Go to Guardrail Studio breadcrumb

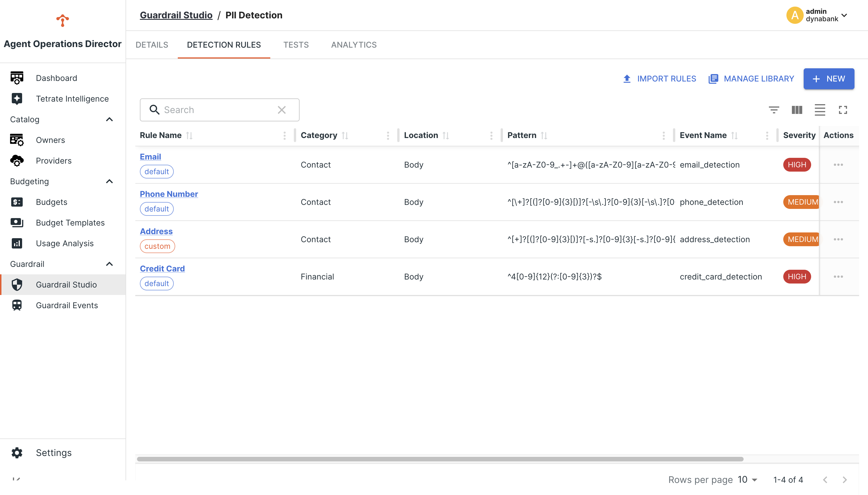point(176,15)
